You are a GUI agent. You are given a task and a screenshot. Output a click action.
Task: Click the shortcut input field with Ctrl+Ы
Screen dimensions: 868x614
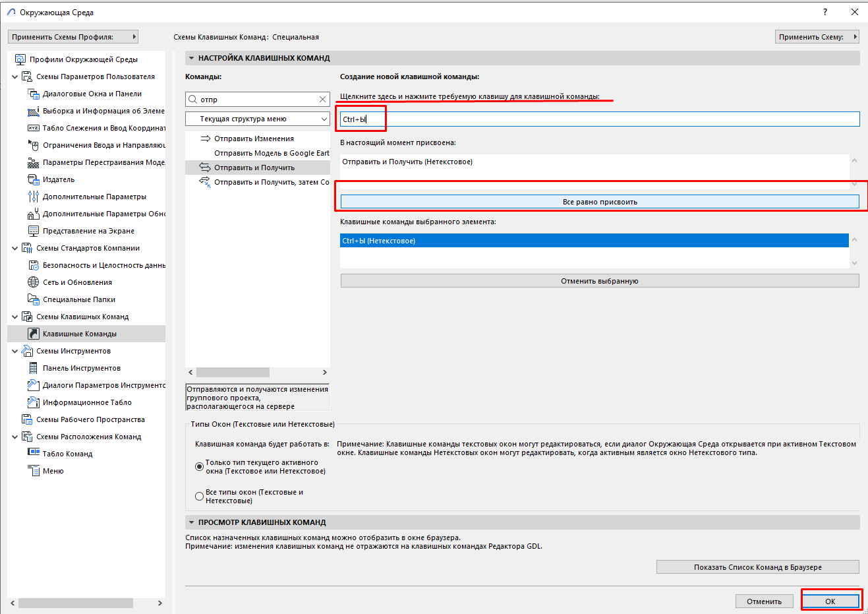(x=600, y=119)
